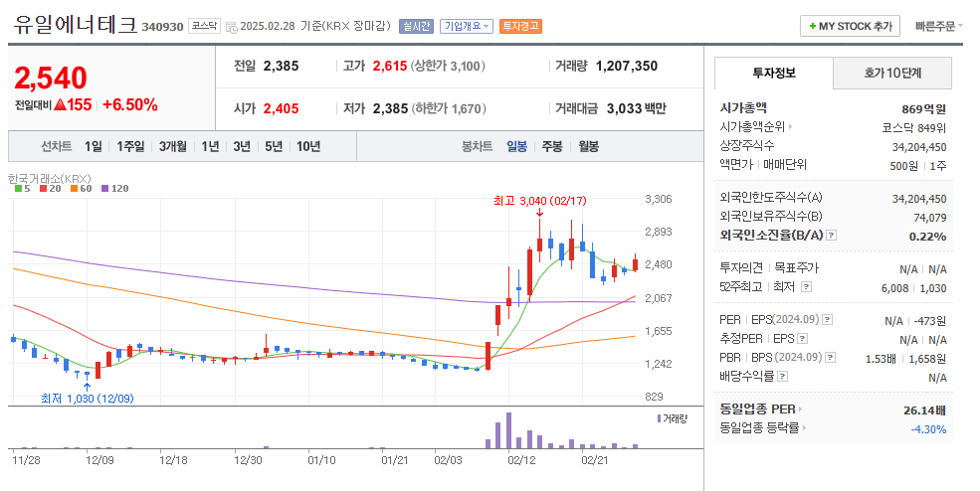Click the 액면가 매매단위 value 500원 1주
980x491 pixels.
[x=918, y=166]
